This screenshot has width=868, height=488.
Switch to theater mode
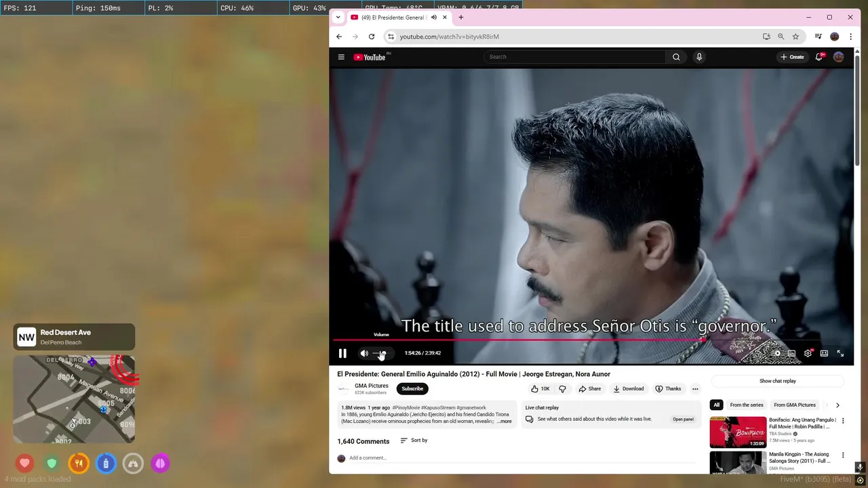tap(824, 353)
